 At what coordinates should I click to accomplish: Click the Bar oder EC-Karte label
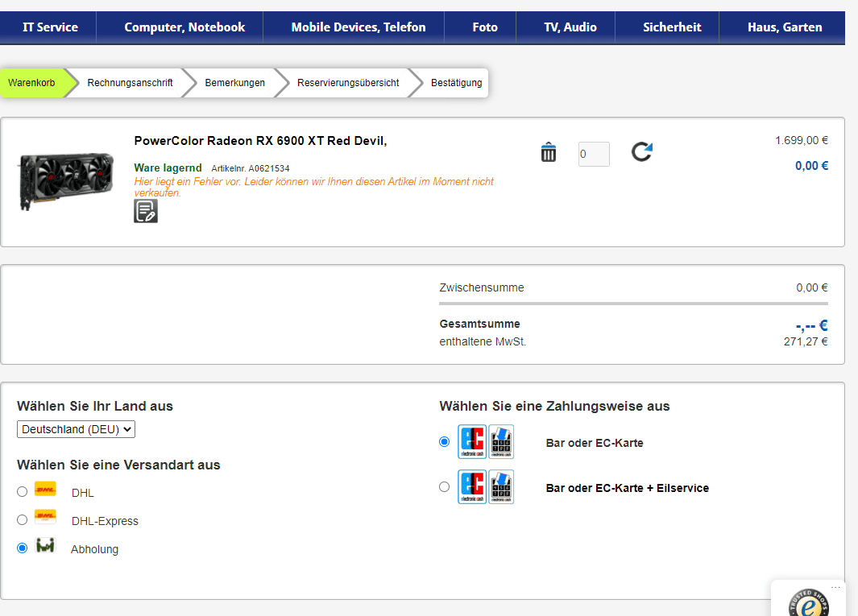click(x=595, y=443)
